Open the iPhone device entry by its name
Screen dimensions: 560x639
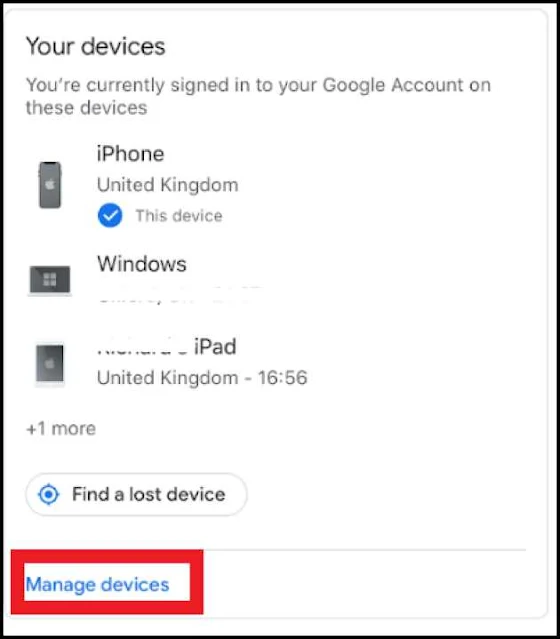[130, 154]
